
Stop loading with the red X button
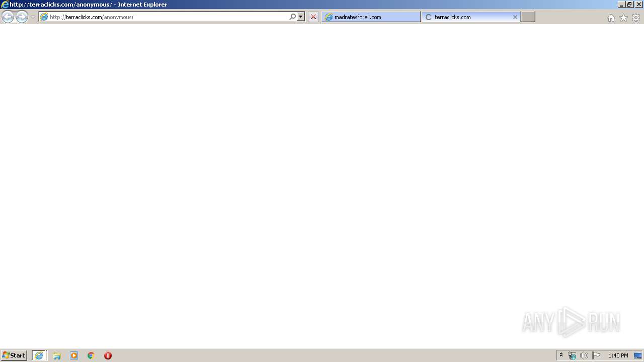[x=313, y=17]
